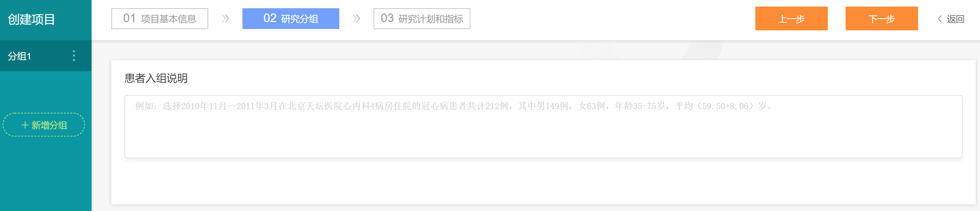Click the 创建项目 sidebar heading
980x211 pixels.
click(x=31, y=19)
